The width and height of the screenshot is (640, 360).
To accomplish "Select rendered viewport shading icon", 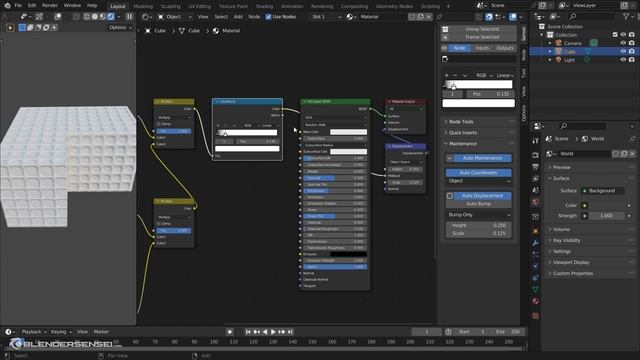I will pos(111,17).
